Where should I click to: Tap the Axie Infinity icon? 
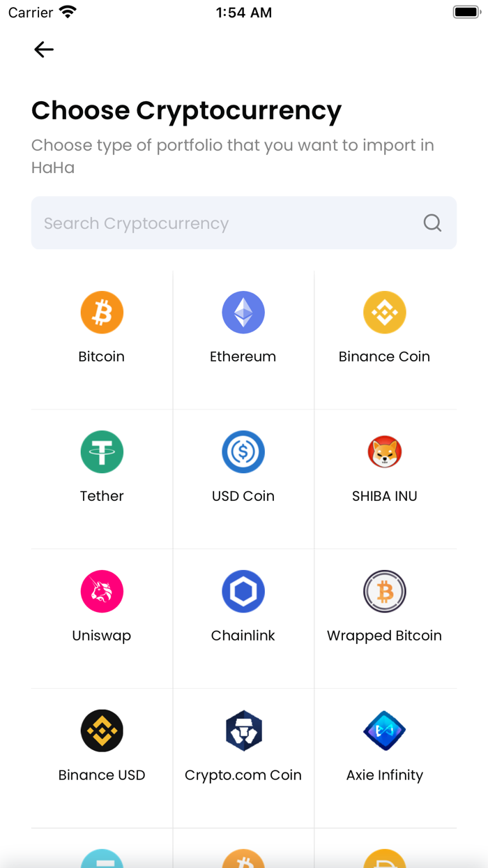pos(384,731)
